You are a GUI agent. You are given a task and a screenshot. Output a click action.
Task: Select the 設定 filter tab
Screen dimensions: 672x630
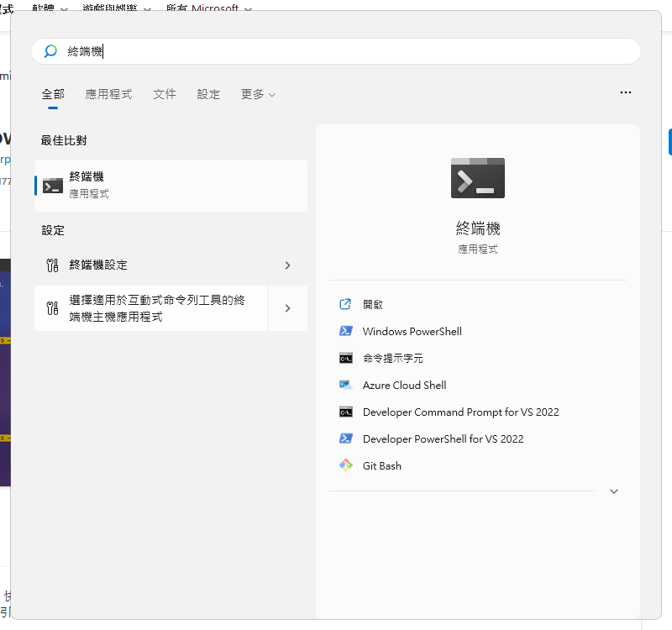coord(208,94)
